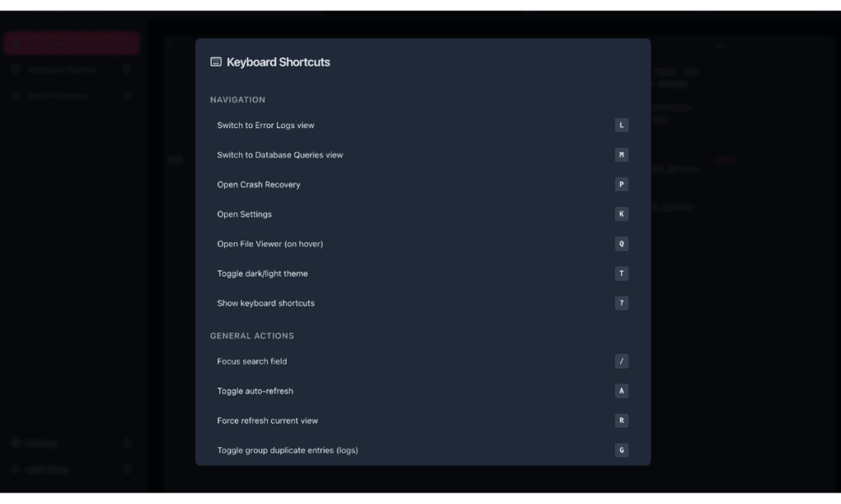The height and width of the screenshot is (504, 841).
Task: Select the Toggle dark/light theme row
Action: tap(423, 273)
